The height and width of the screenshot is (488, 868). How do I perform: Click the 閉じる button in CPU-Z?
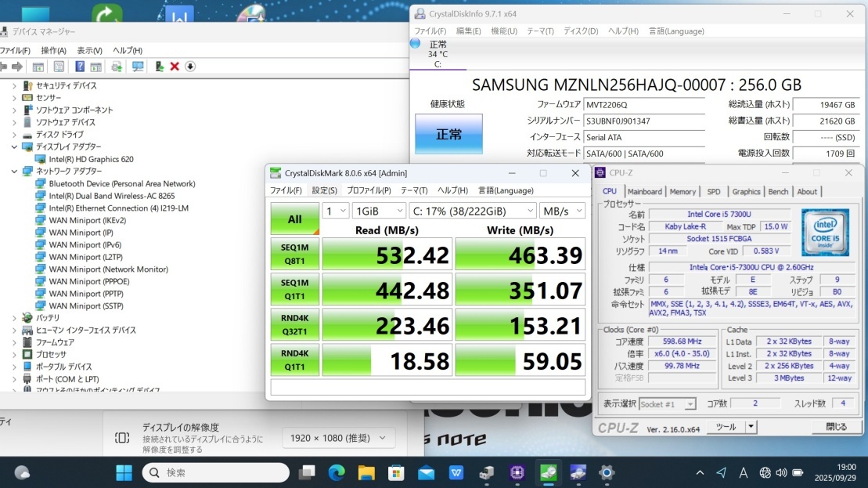point(835,427)
